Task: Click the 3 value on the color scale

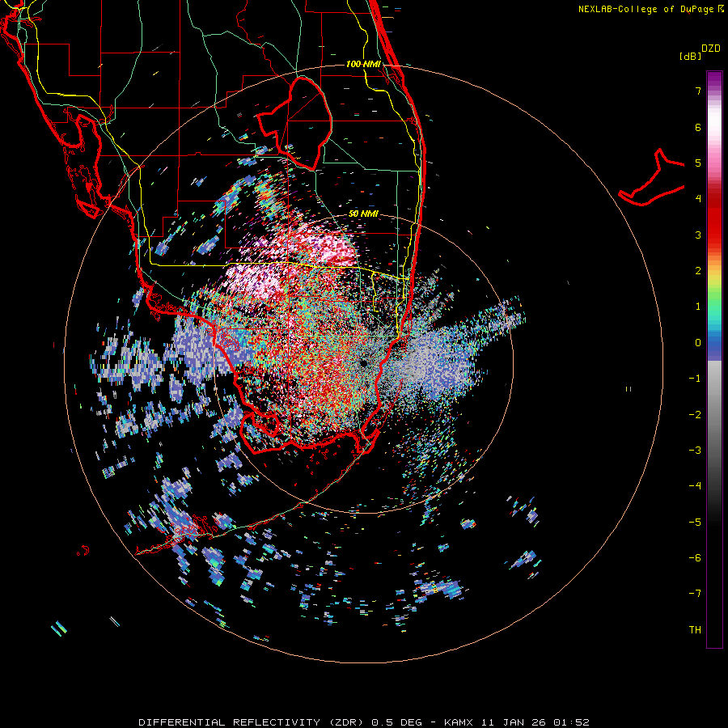Action: tap(698, 235)
